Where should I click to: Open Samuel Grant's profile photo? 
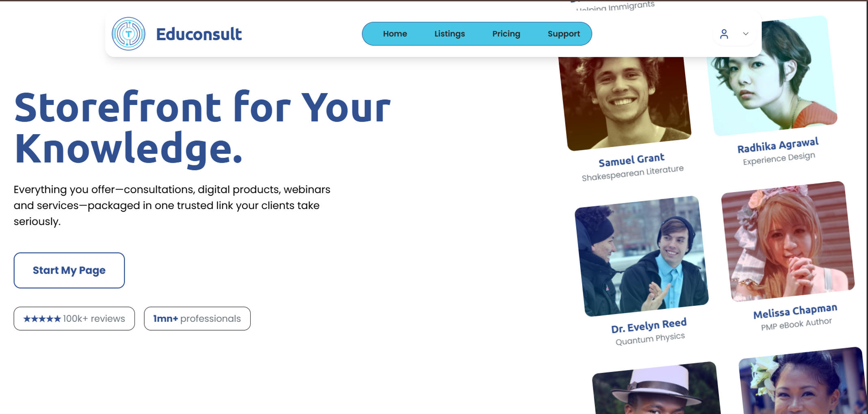pos(625,102)
